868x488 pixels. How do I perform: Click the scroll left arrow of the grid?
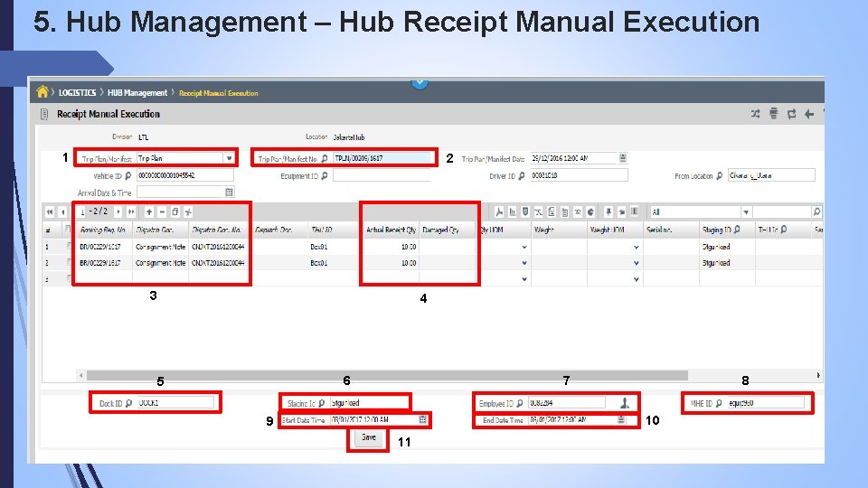(81, 376)
